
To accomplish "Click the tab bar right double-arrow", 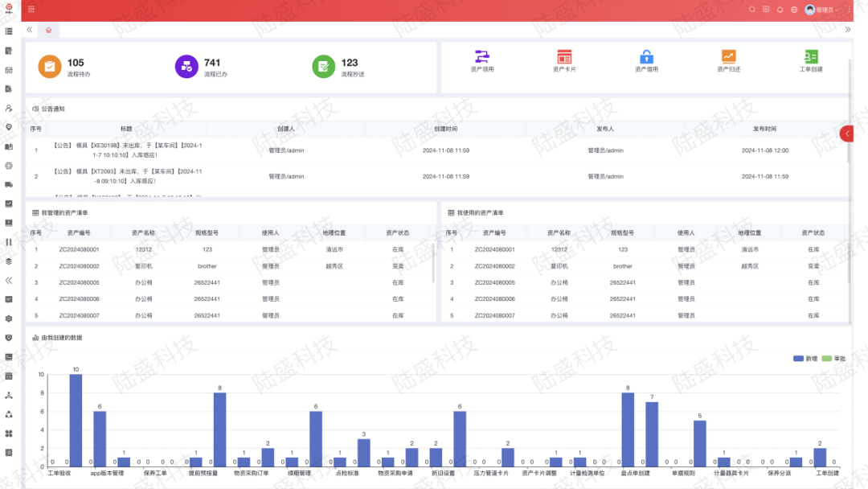I will click(x=848, y=30).
